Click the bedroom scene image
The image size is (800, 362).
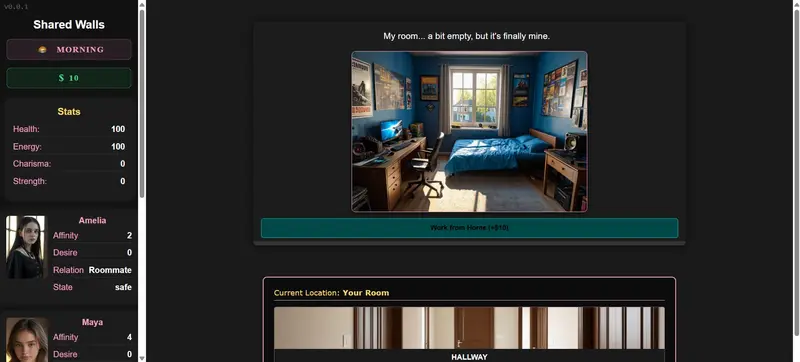tap(469, 132)
